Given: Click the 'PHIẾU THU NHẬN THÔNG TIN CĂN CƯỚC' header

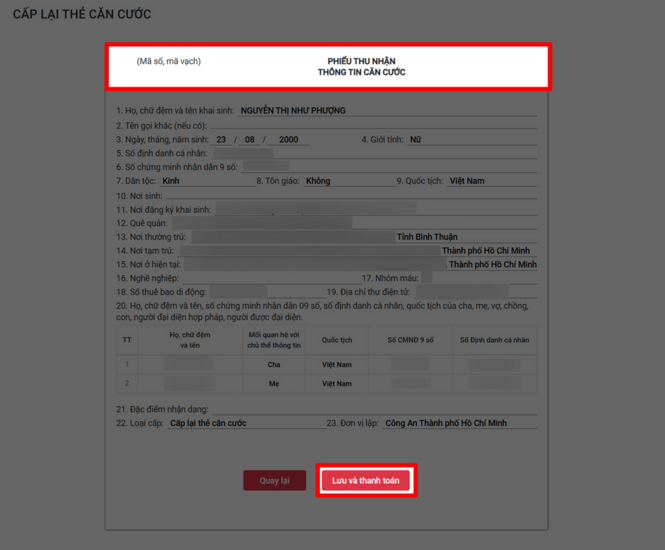Looking at the screenshot, I should pos(361,67).
